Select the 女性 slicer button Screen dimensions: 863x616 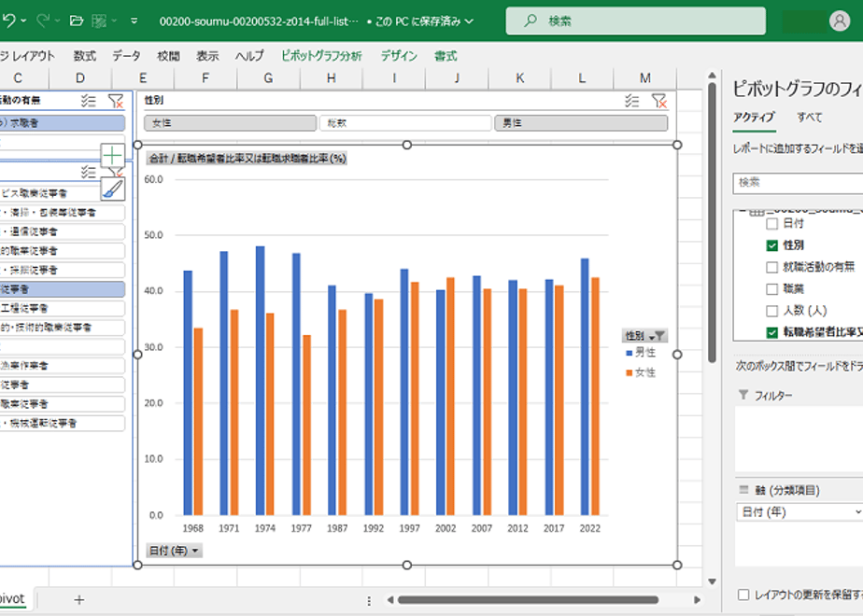point(230,123)
